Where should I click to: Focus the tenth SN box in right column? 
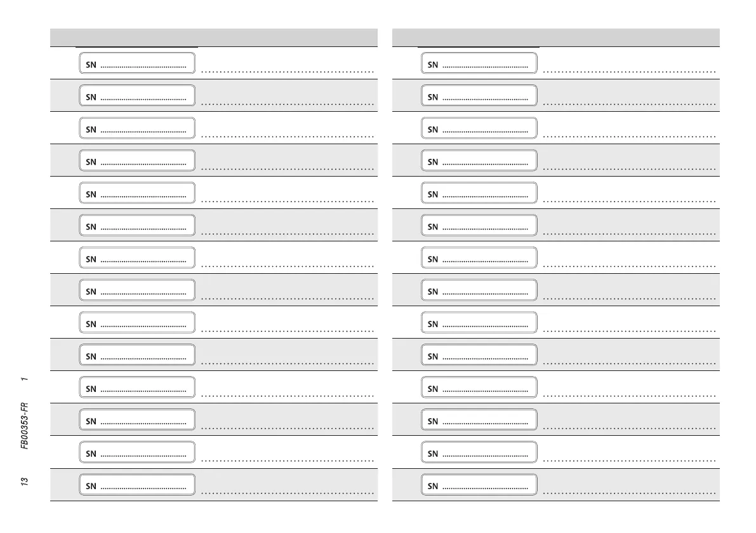[479, 355]
